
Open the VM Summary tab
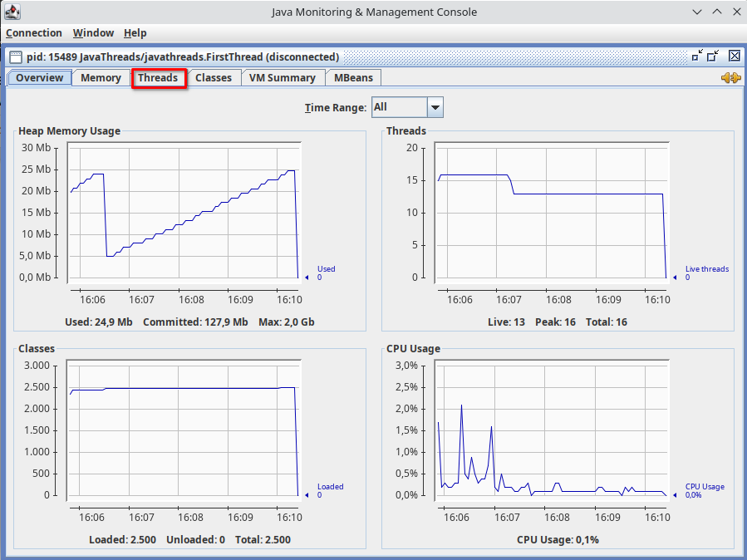pos(283,77)
